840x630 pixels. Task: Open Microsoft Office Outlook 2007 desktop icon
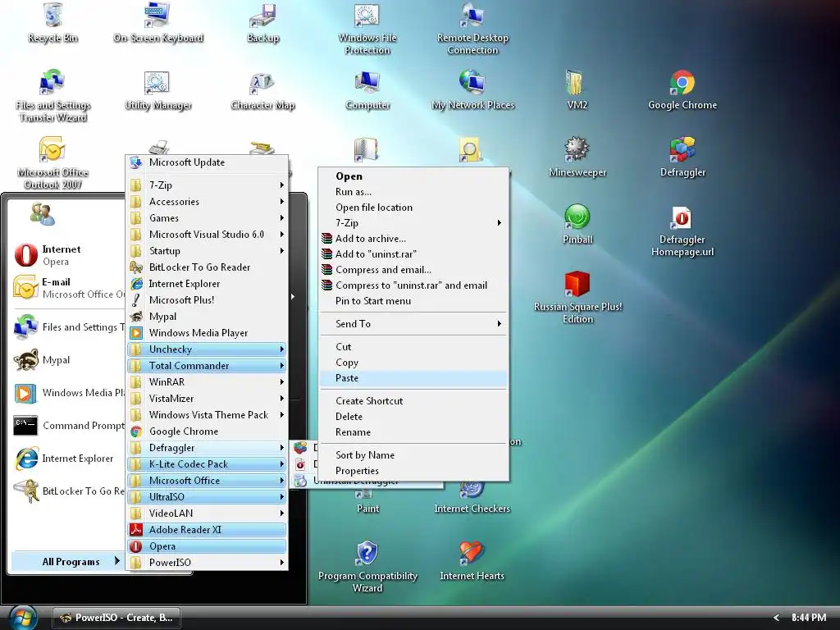[52, 162]
